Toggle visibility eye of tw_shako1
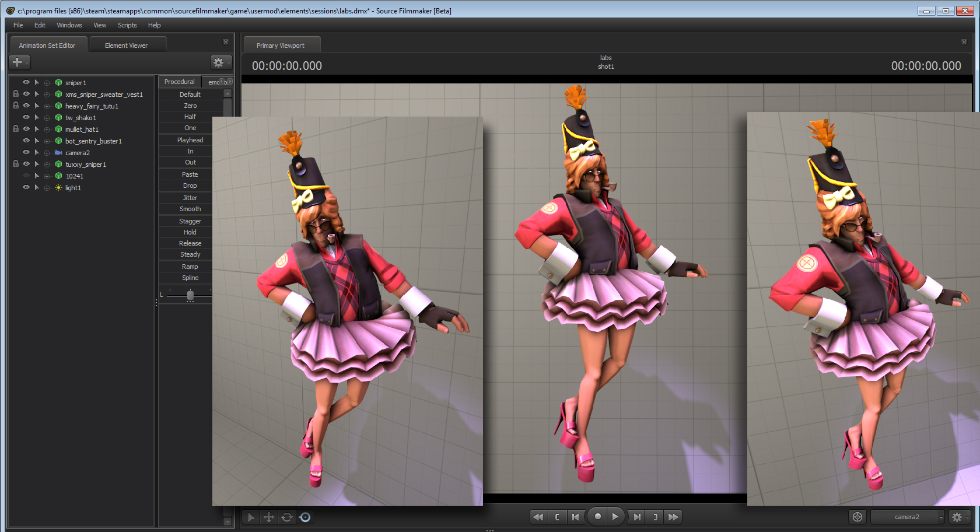This screenshot has width=980, height=532. coord(26,117)
